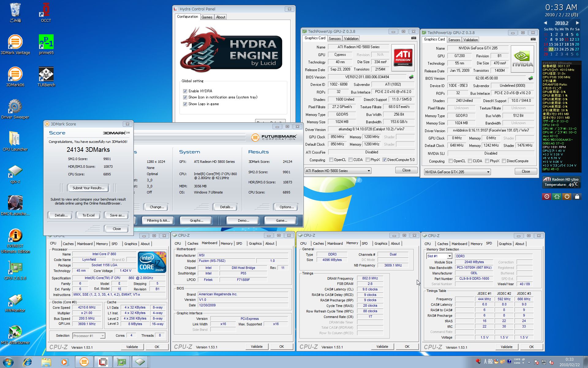Open the TLRBench desktop icon
The image size is (588, 368).
pos(46,77)
